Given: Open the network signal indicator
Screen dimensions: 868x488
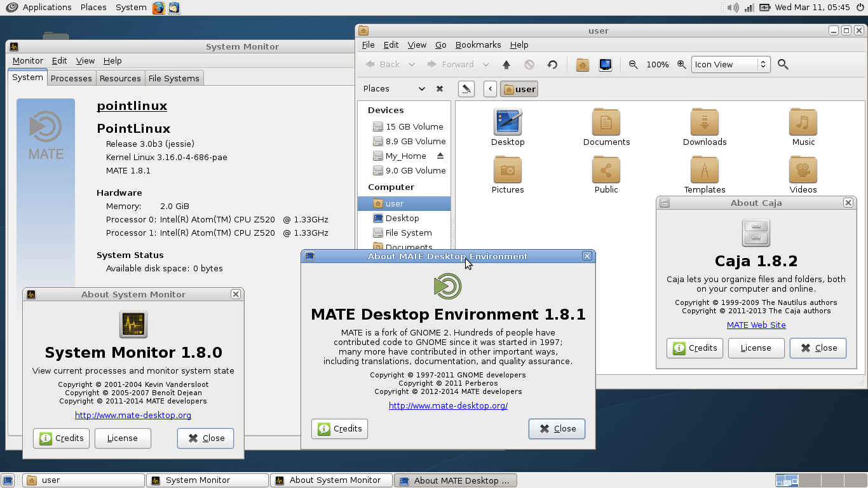Looking at the screenshot, I should (749, 8).
